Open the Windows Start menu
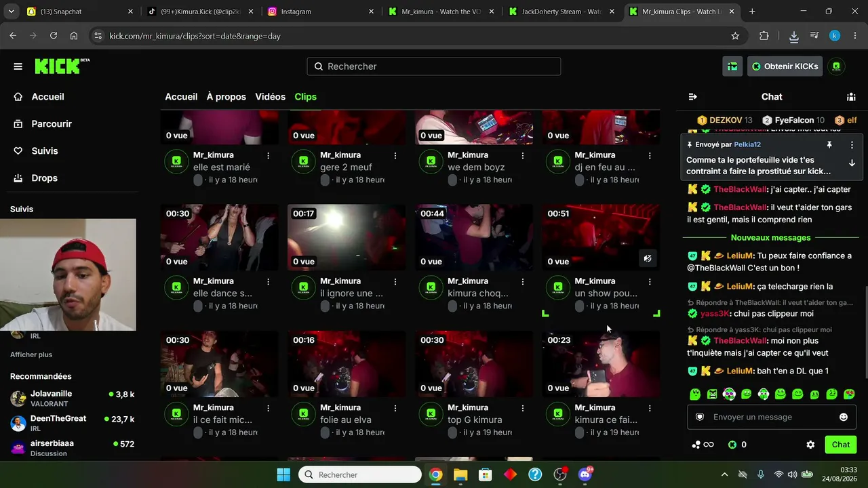868x488 pixels. pyautogui.click(x=283, y=474)
